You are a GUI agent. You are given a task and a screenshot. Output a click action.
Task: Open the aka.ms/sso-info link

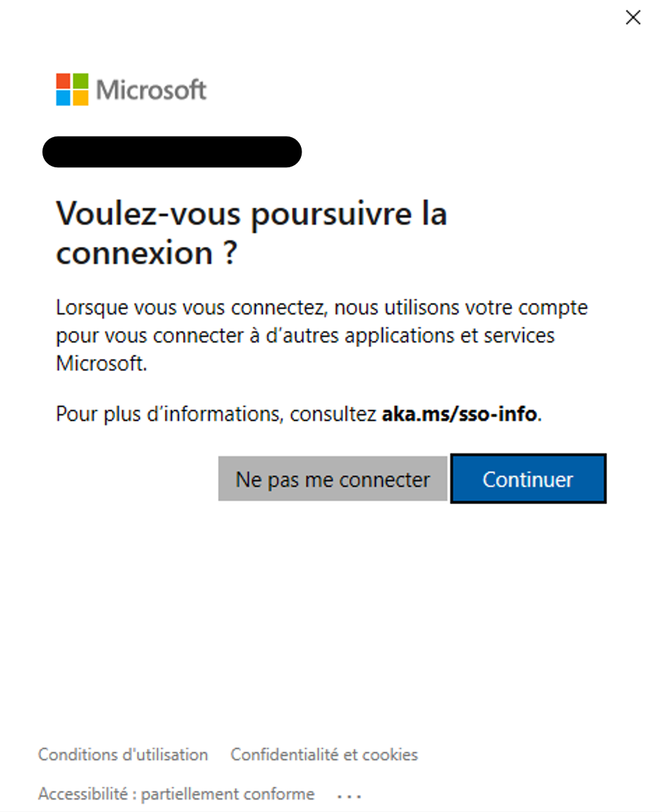[x=461, y=415]
